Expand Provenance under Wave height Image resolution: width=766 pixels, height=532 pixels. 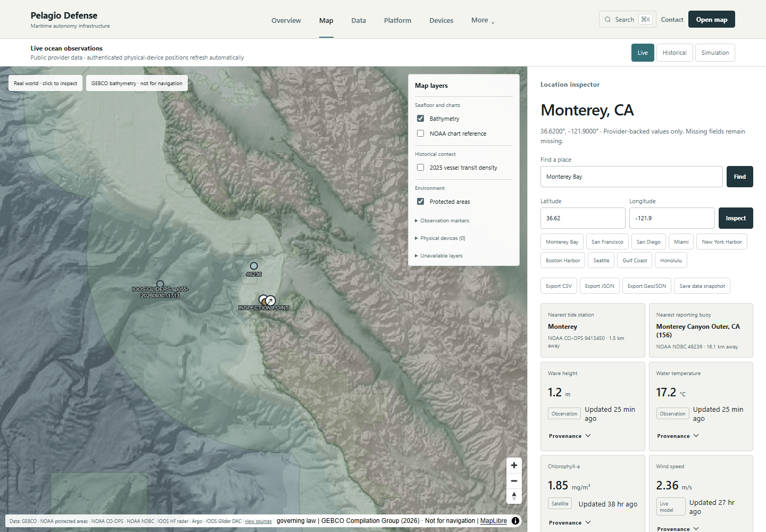tap(570, 436)
